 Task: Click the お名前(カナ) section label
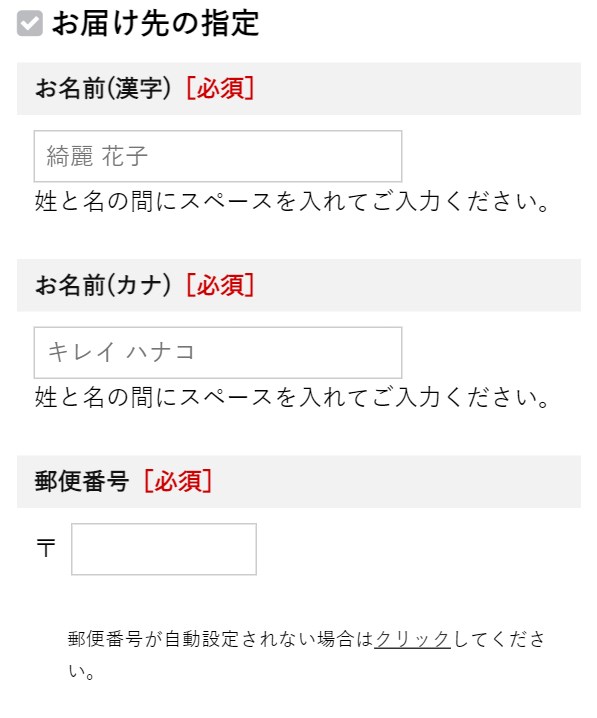point(103,285)
